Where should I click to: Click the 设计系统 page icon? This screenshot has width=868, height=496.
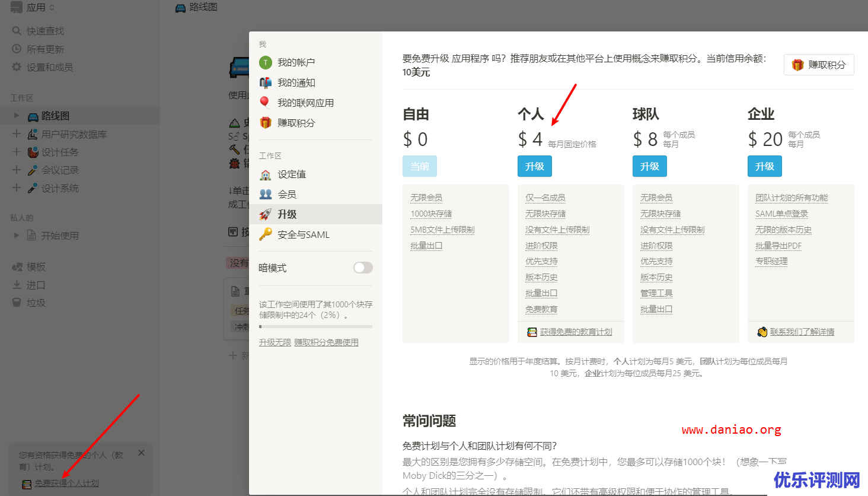33,188
